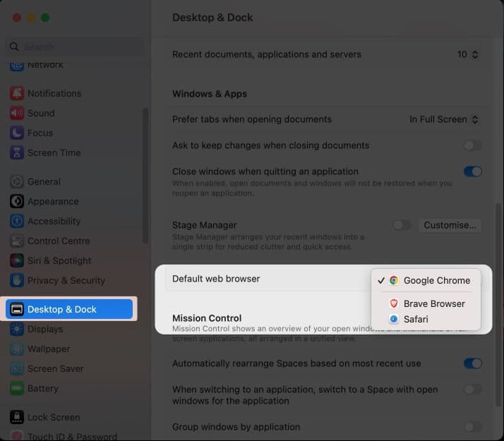Click the sidebar scrollbar

pyautogui.click(x=145, y=176)
